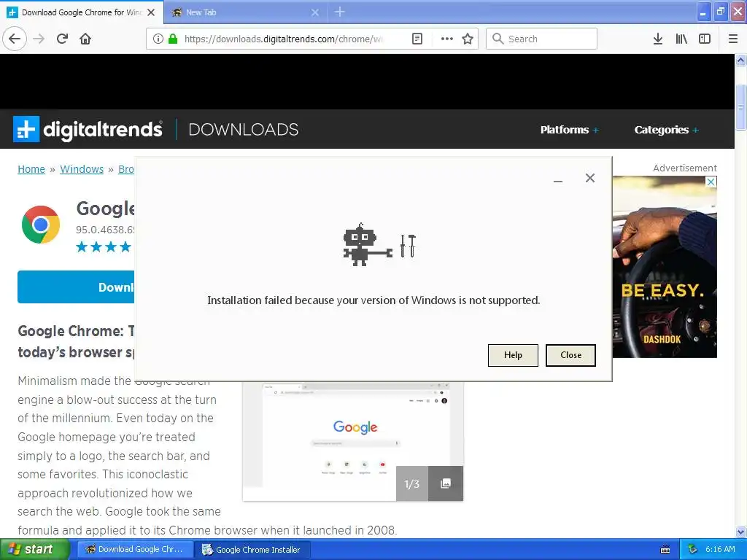Image resolution: width=747 pixels, height=560 pixels.
Task: Click the Help button in installer dialog
Action: [x=513, y=355]
